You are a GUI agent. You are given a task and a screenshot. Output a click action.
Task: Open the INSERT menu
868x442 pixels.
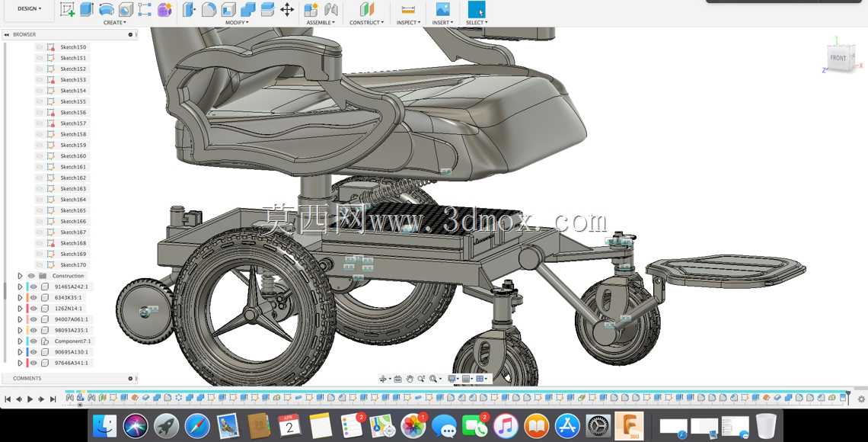click(x=443, y=23)
